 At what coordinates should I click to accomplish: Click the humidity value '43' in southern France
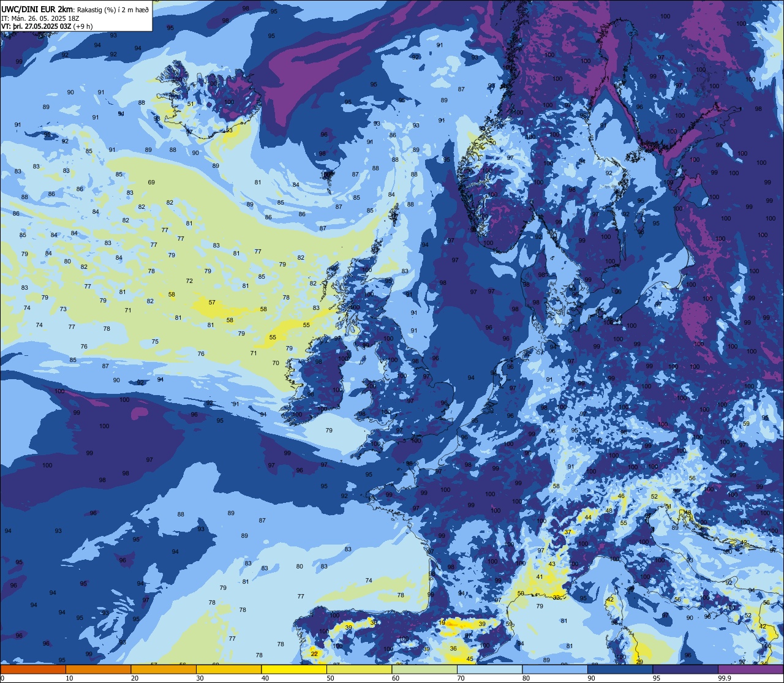[552, 564]
